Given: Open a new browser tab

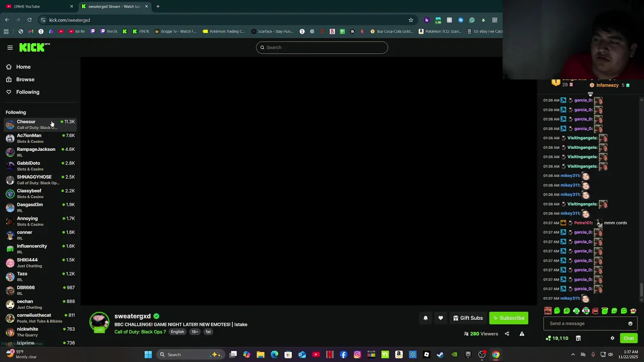Looking at the screenshot, I should 158,7.
